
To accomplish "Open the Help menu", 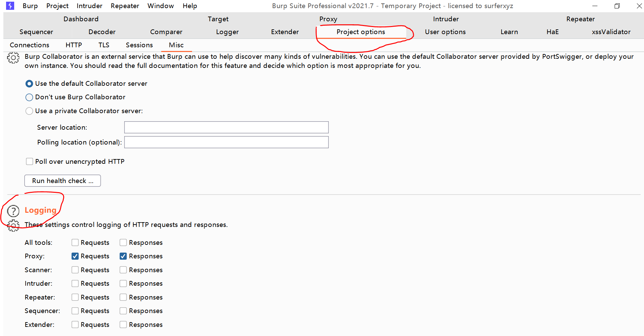I will [190, 6].
